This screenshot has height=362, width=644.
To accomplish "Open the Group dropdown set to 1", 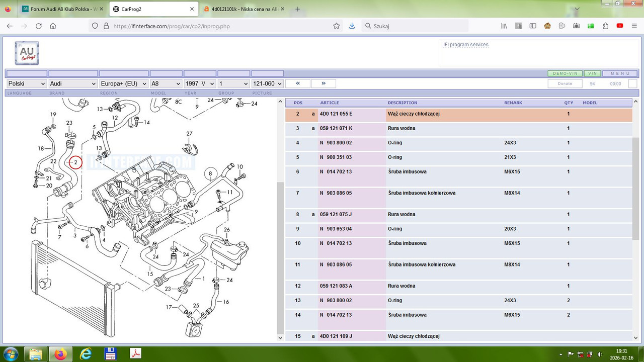I will 233,83.
